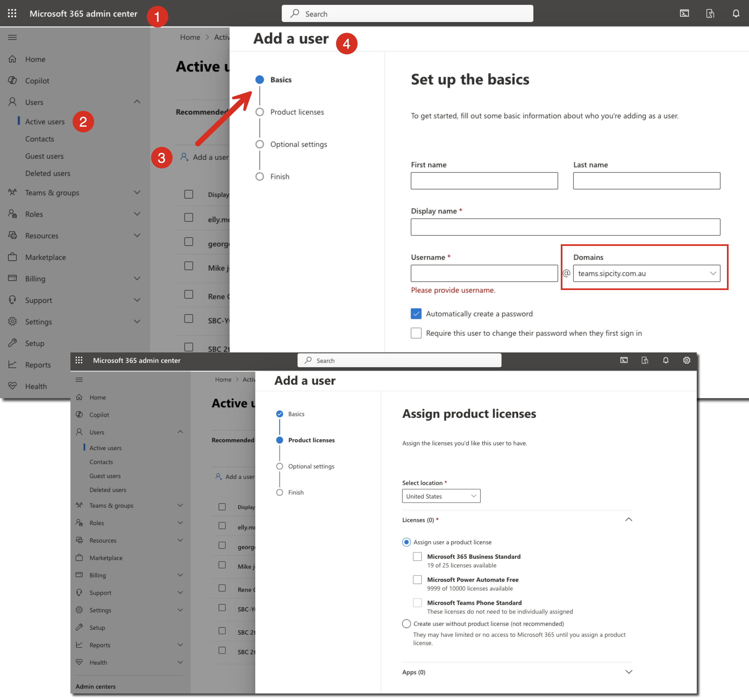Open Deleted users page

click(x=48, y=174)
